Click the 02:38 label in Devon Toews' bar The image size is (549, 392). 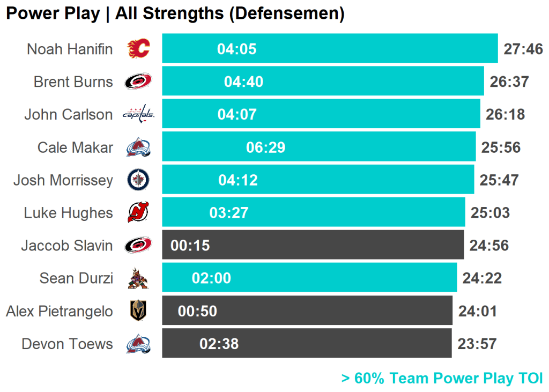[x=219, y=344]
